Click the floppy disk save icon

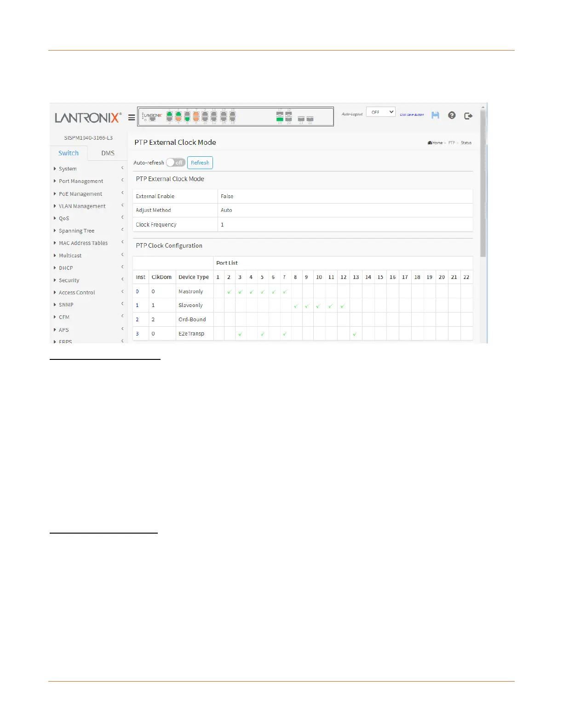point(435,115)
